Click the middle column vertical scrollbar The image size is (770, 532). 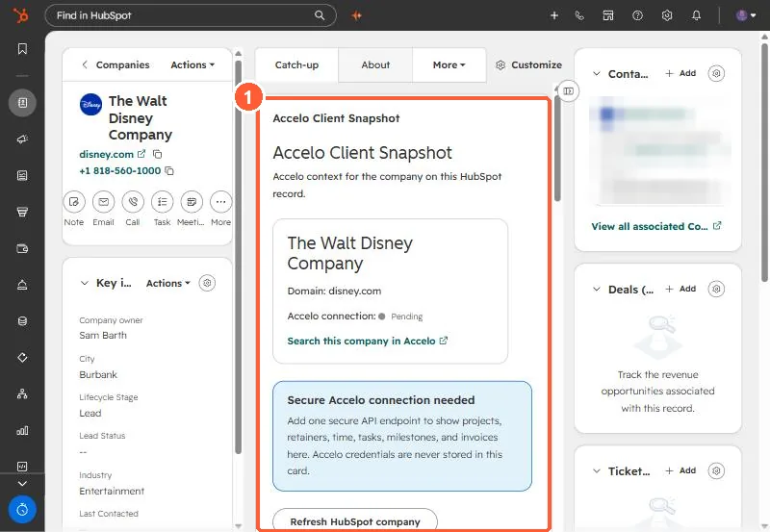pos(557,148)
